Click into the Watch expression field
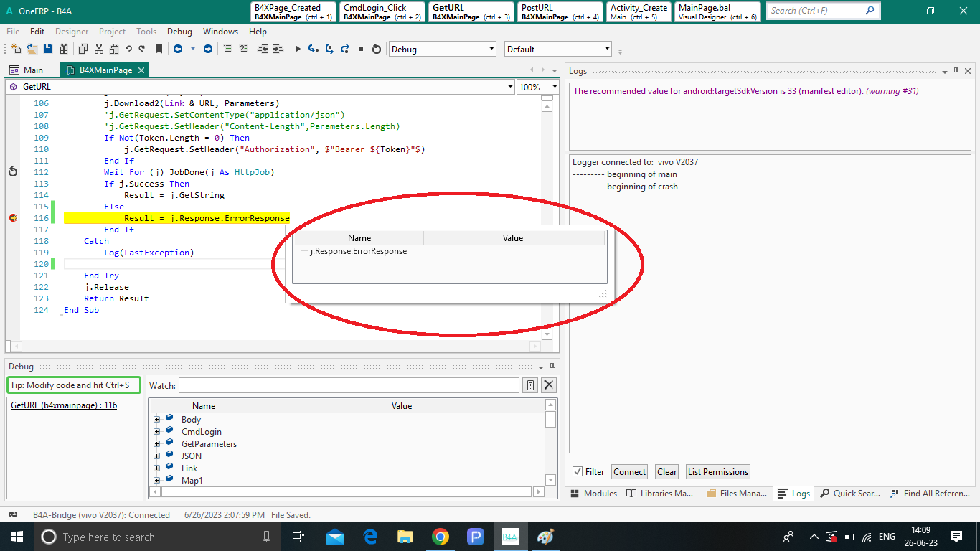The height and width of the screenshot is (551, 980). 348,385
